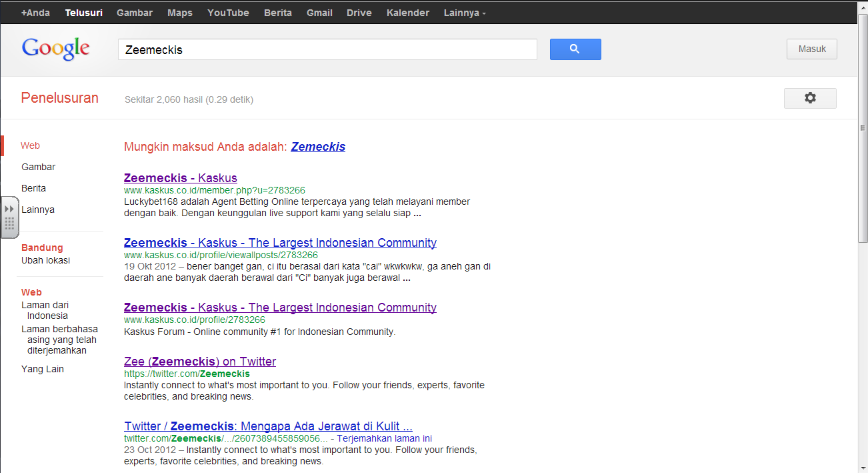This screenshot has width=868, height=473.
Task: Click the 'Sekitar 2,060 hasil' result count
Action: click(189, 99)
